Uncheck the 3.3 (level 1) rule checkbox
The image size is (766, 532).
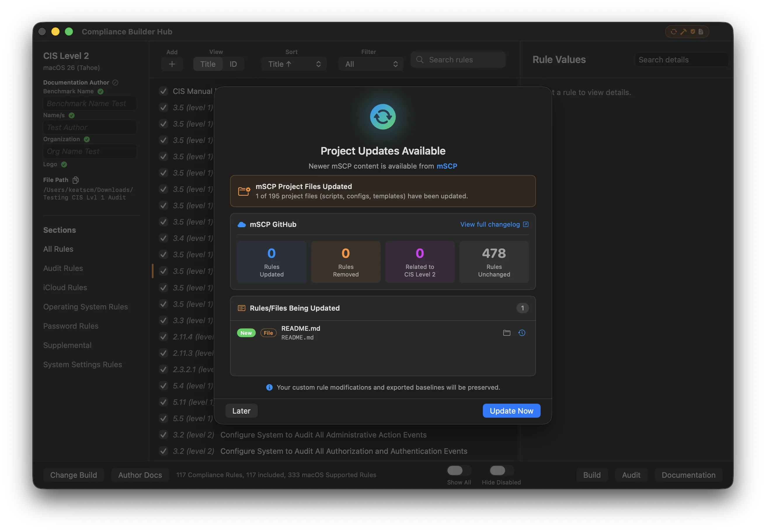click(163, 320)
